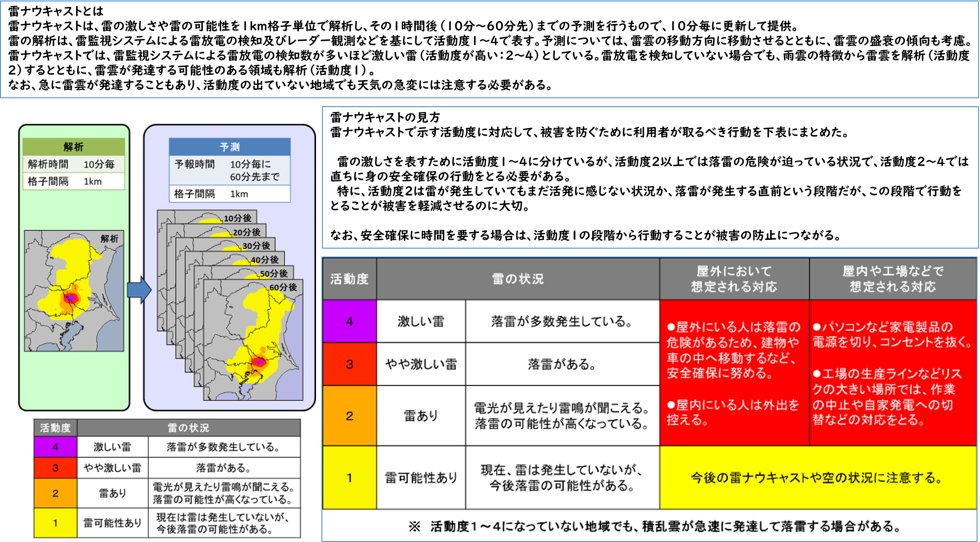Click the blue arrow between the maps
The width and height of the screenshot is (980, 542).
[x=139, y=290]
